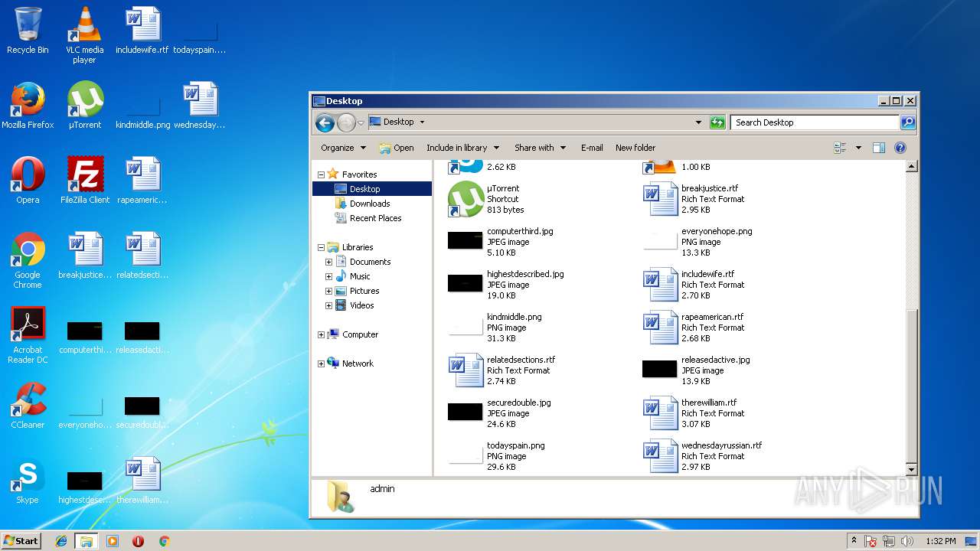
Task: Click the Opera icon on the taskbar
Action: tap(138, 541)
